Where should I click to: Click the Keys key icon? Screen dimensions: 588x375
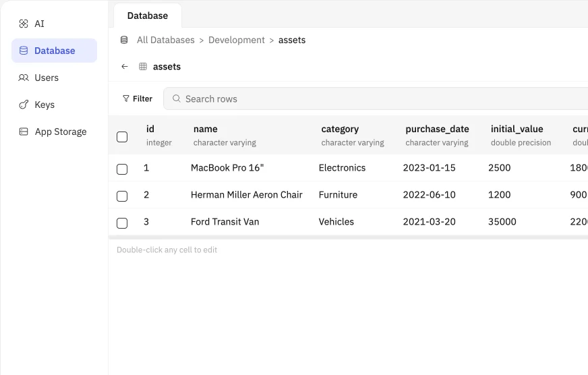click(x=24, y=105)
